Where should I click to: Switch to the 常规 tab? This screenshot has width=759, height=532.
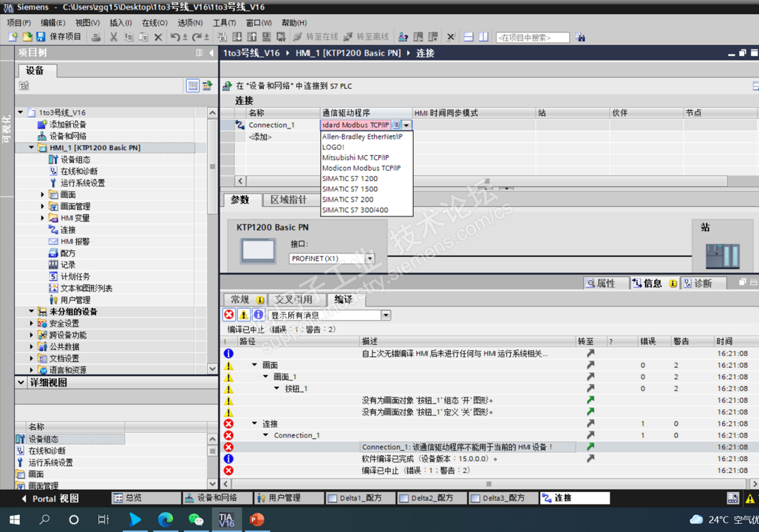(x=246, y=300)
